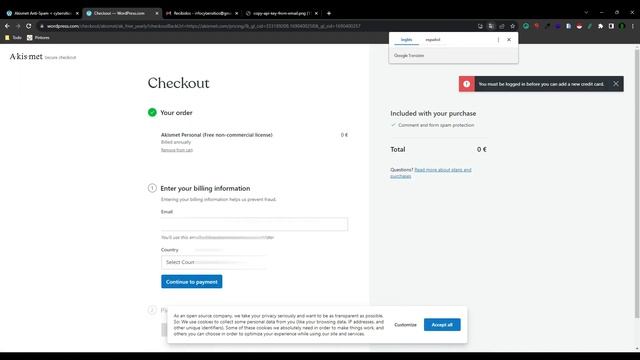This screenshot has height=360, width=640.
Task: Open a new browser tab
Action: [329, 13]
